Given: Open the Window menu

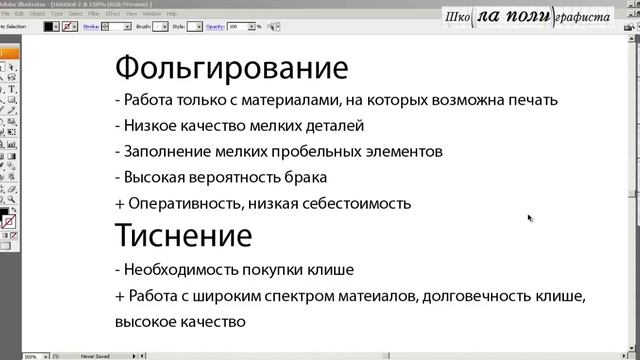Looking at the screenshot, I should coord(152,14).
